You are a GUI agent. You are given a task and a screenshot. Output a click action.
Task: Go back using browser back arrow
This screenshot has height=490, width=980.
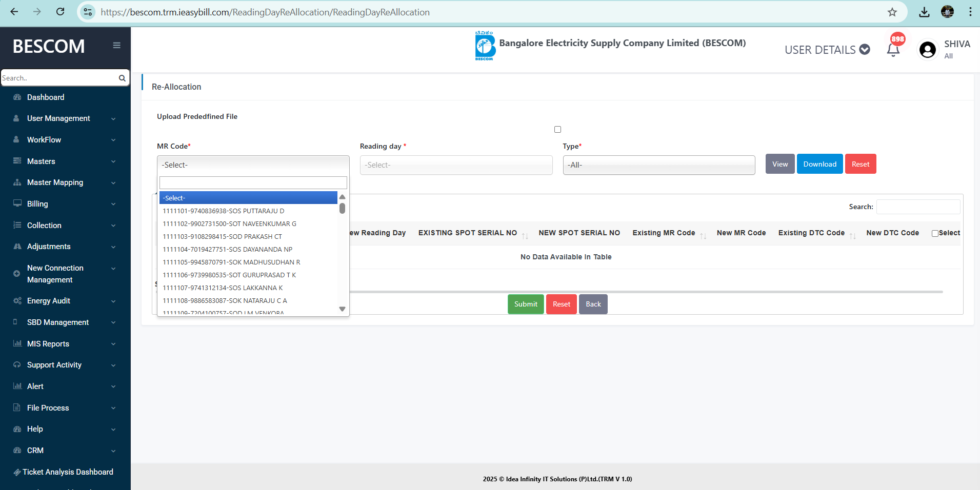(x=14, y=12)
